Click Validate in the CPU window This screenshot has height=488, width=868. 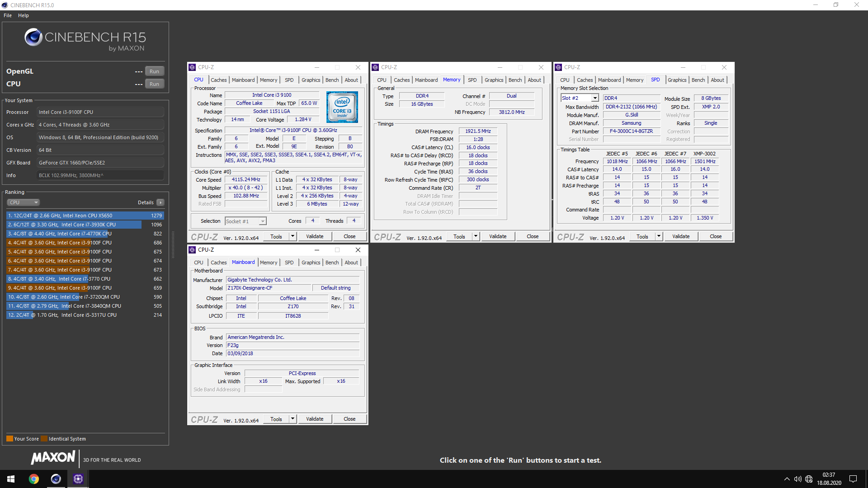[x=315, y=236]
